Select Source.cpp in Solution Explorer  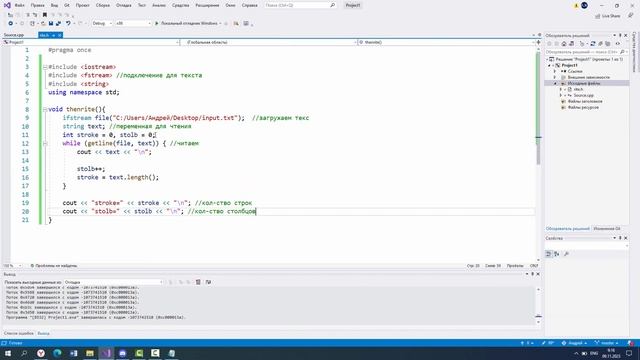[x=583, y=95]
